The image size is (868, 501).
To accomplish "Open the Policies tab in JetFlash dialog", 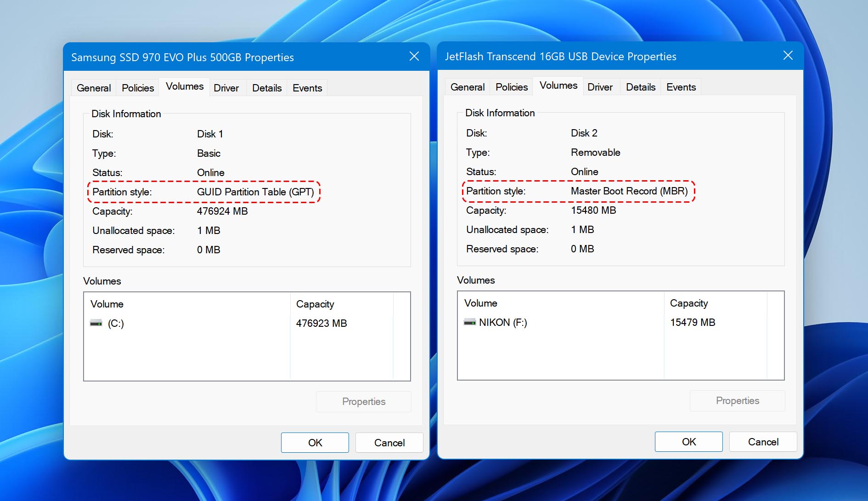I will click(x=511, y=87).
